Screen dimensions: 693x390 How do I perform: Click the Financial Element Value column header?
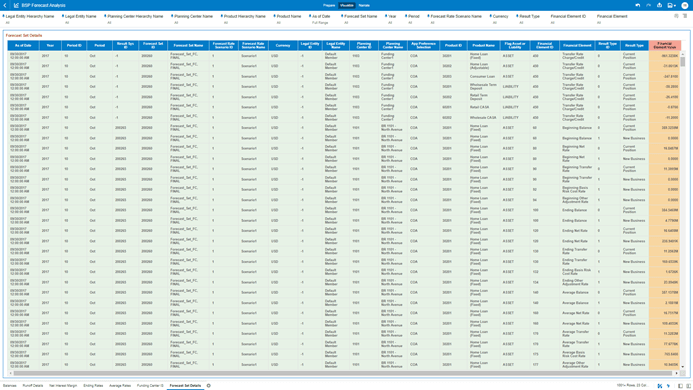pos(665,45)
